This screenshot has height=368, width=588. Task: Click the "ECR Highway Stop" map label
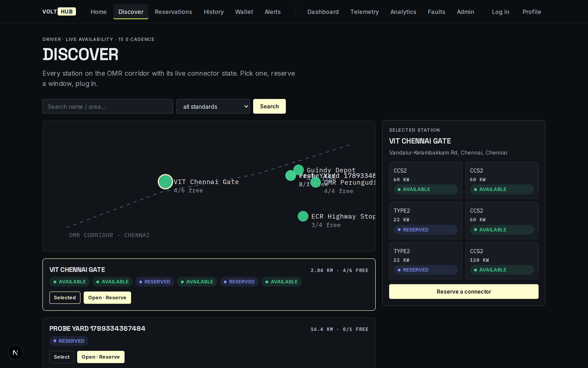click(343, 216)
